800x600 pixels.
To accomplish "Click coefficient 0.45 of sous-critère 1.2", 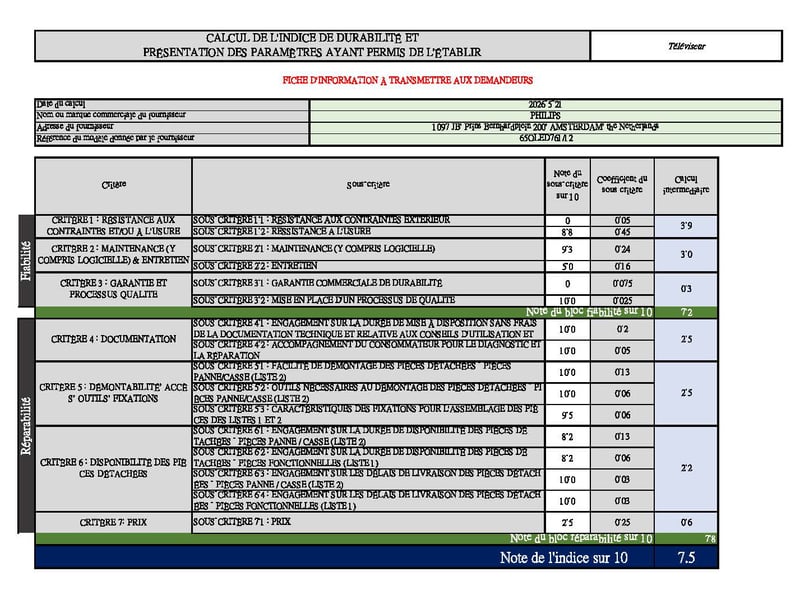I will pyautogui.click(x=622, y=233).
